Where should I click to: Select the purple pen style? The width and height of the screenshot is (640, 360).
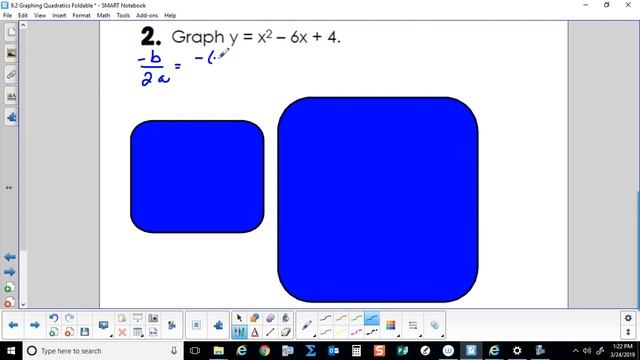[x=325, y=332]
